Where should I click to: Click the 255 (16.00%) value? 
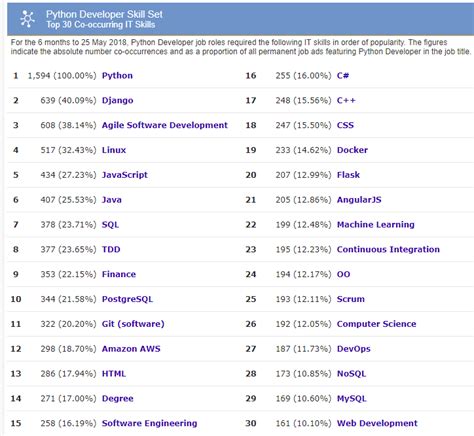click(x=303, y=76)
